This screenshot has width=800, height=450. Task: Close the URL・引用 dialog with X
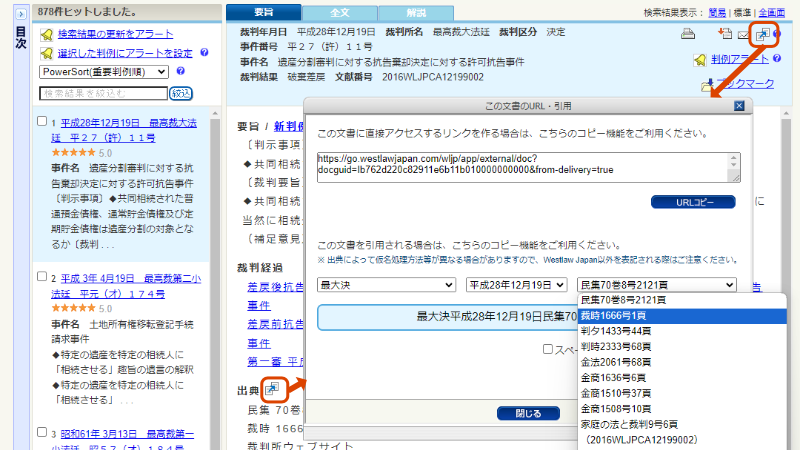click(739, 106)
